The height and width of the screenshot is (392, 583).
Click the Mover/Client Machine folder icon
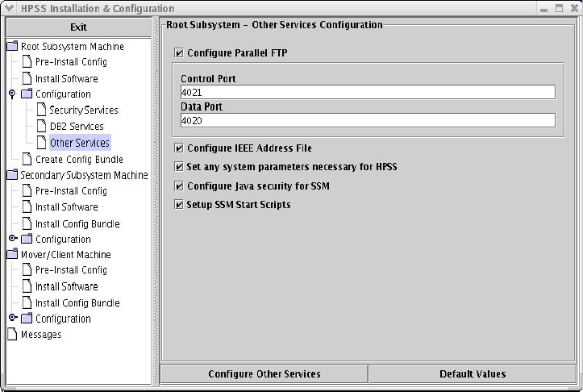click(x=12, y=255)
